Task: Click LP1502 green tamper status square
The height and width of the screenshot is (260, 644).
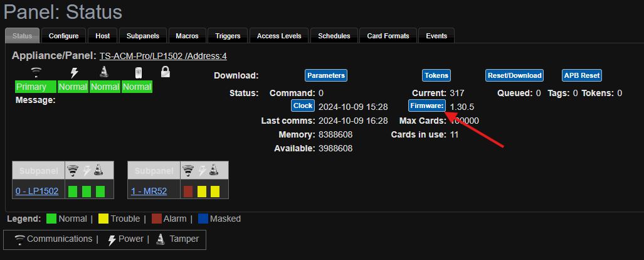Action: (x=100, y=191)
